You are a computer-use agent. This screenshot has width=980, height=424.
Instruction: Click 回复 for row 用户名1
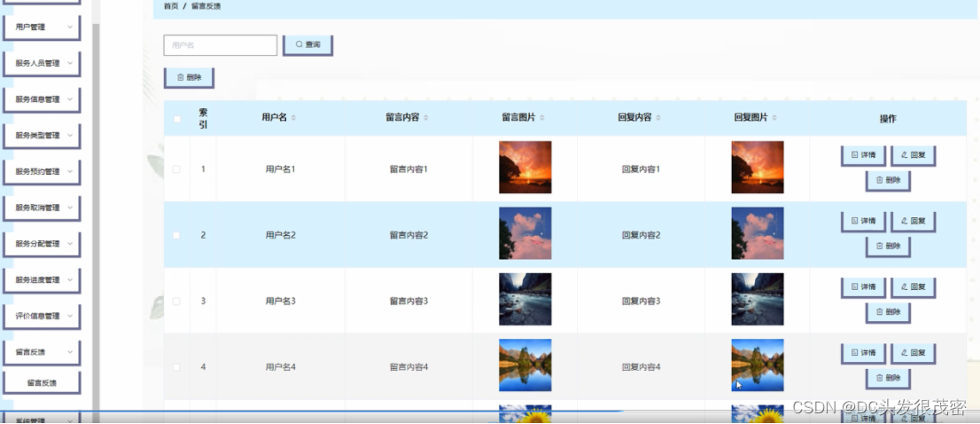pyautogui.click(x=914, y=155)
